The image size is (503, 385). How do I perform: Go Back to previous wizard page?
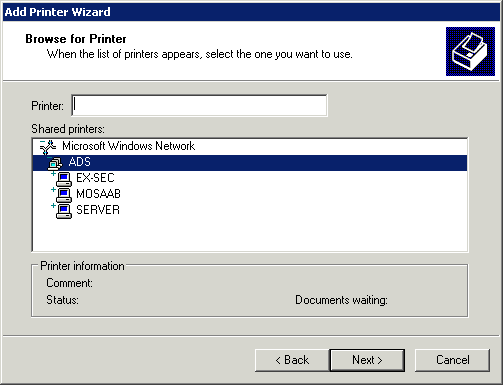(292, 360)
